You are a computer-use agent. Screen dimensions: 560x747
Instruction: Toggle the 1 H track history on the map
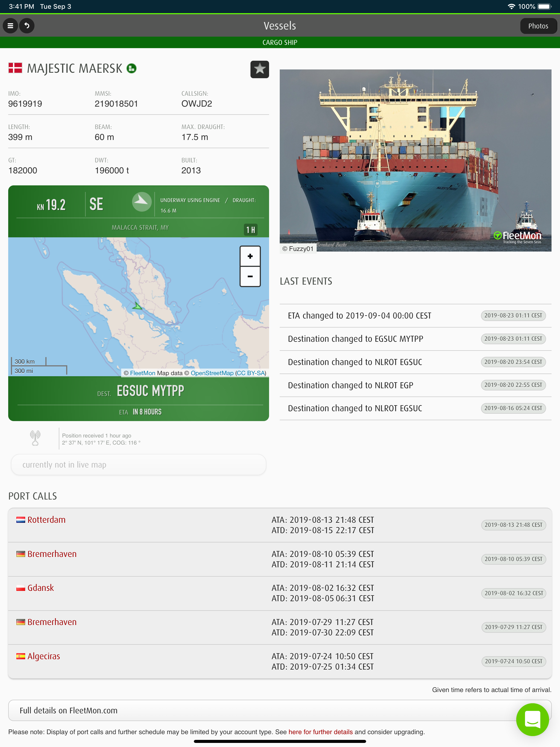[x=250, y=230]
